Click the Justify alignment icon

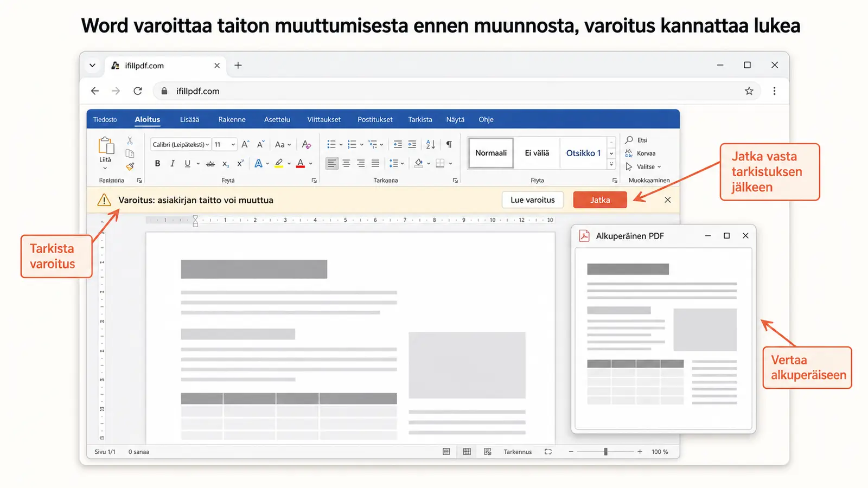(x=375, y=163)
